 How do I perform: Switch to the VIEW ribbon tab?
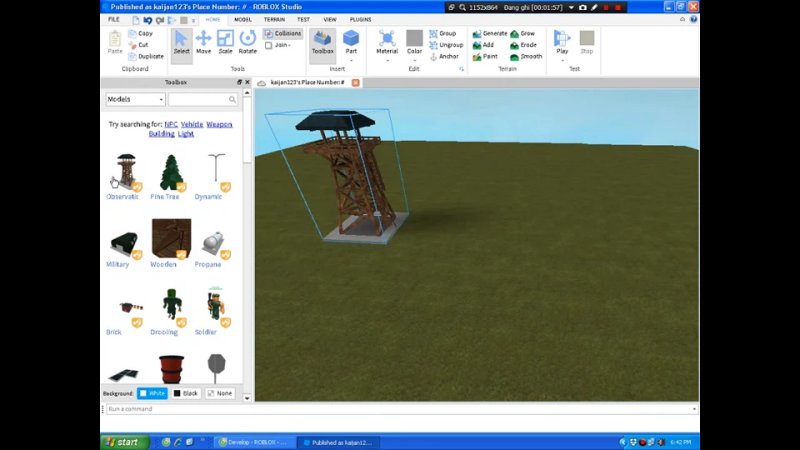pyautogui.click(x=330, y=19)
